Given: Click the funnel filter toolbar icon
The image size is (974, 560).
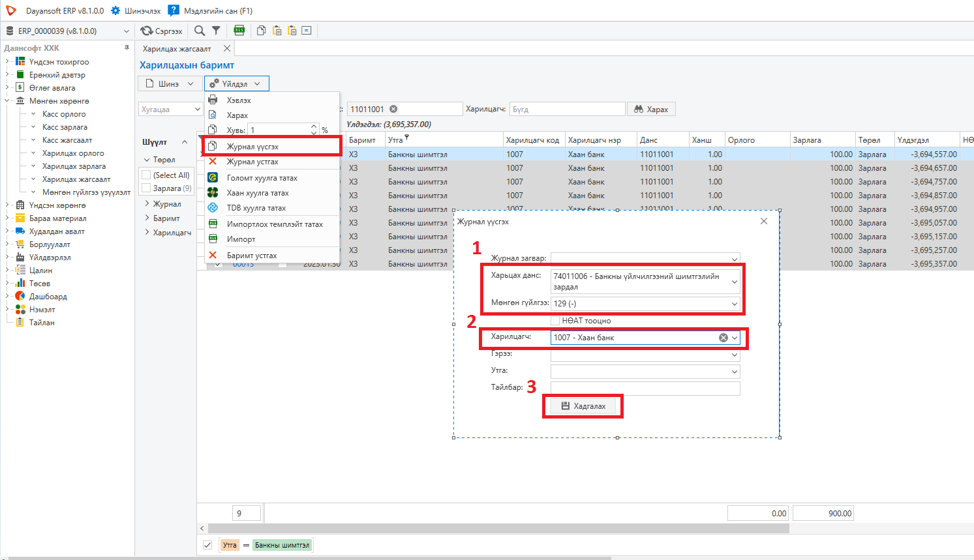Looking at the screenshot, I should [x=216, y=31].
